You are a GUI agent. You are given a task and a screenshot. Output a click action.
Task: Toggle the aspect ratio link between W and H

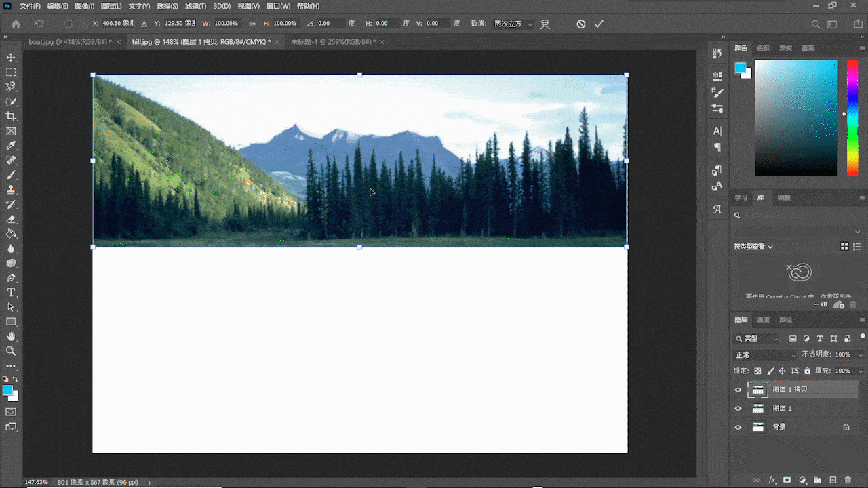coord(252,24)
